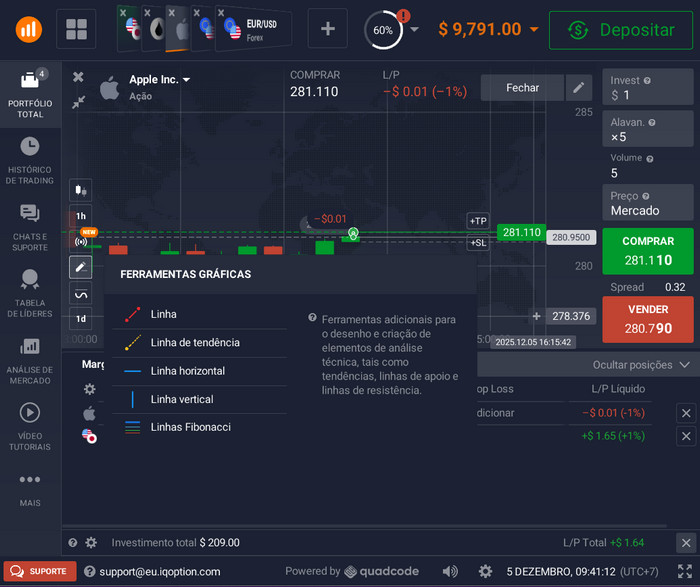Add take profit with +TP
700x587 pixels.
click(478, 221)
